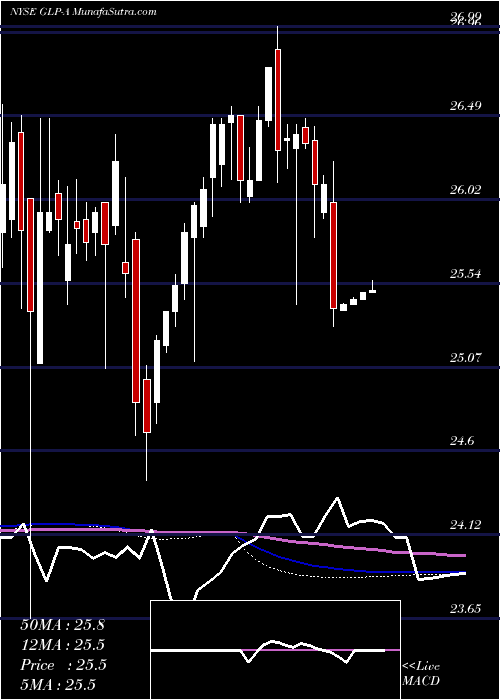Click the 25.54 price axis label

coord(465,273)
